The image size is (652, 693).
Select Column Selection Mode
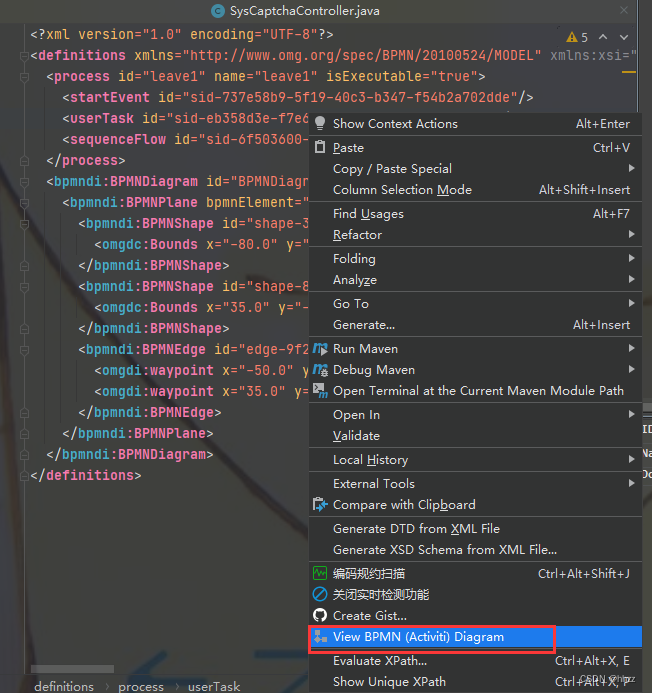coord(475,190)
